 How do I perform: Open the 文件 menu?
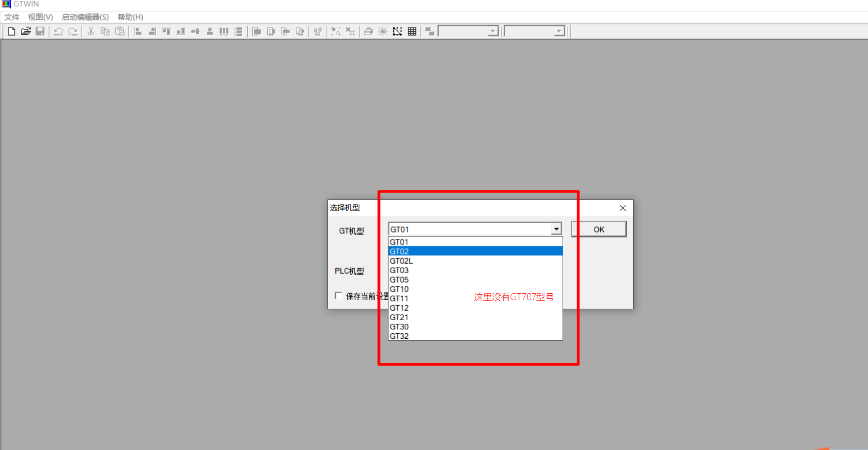(12, 17)
